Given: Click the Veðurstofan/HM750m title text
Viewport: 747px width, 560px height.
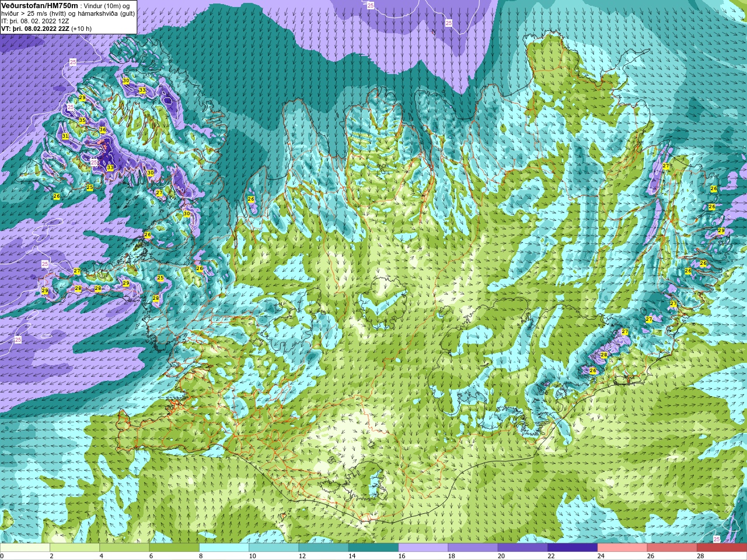Looking at the screenshot, I should [39, 5].
